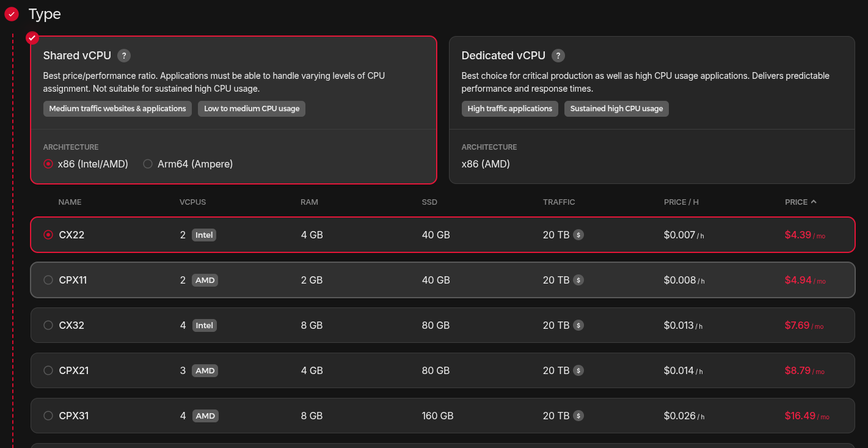Screen dimensions: 868x448
Task: Click the Low to medium CPU usage tag
Action: coord(252,109)
